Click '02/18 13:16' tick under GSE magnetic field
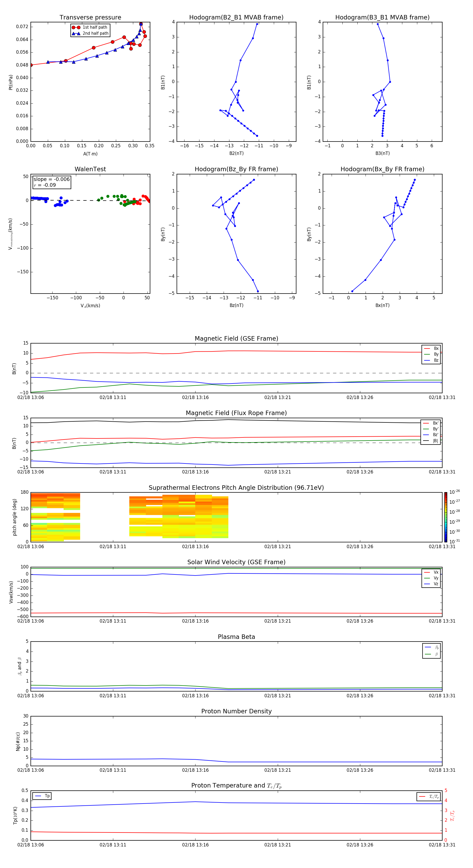This screenshot has height=868, width=473. coord(195,398)
